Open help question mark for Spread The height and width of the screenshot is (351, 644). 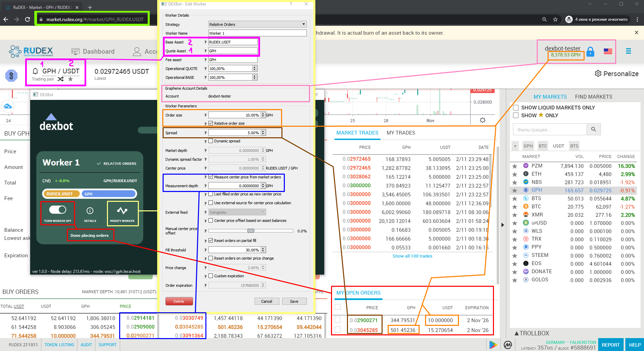click(205, 133)
